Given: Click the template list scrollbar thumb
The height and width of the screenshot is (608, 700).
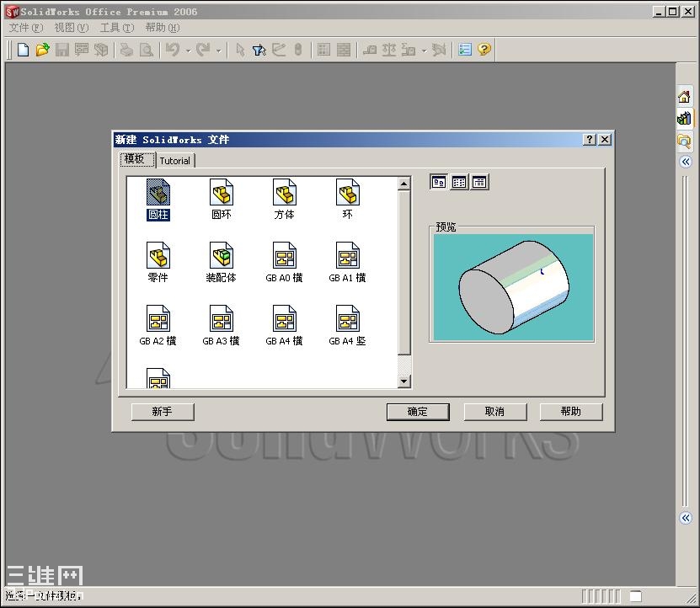Looking at the screenshot, I should 404,272.
